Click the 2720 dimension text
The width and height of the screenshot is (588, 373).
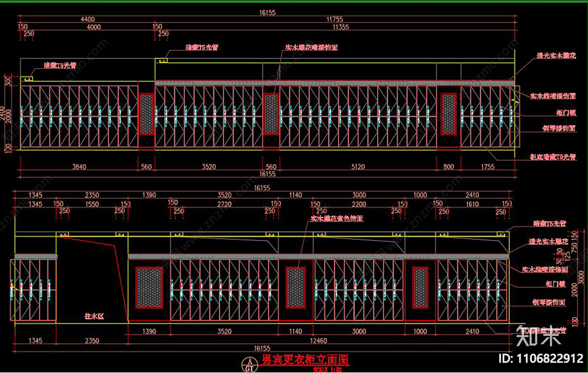224,204
